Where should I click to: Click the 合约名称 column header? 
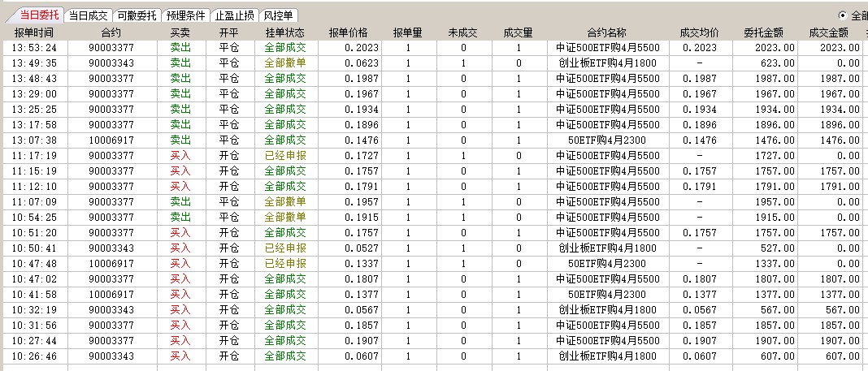click(607, 32)
